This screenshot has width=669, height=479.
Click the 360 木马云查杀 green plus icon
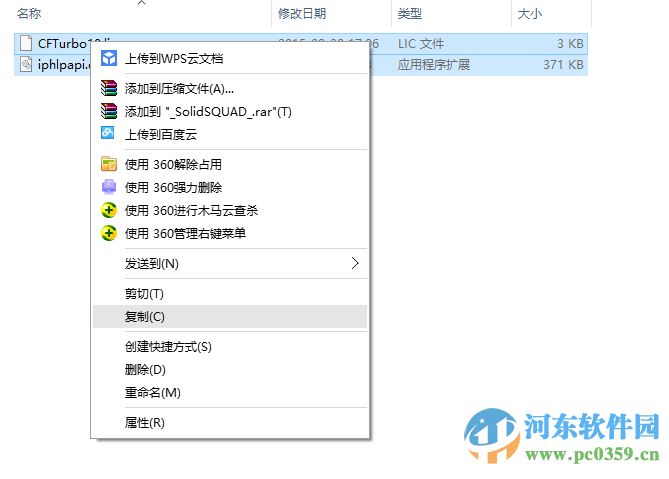[109, 210]
